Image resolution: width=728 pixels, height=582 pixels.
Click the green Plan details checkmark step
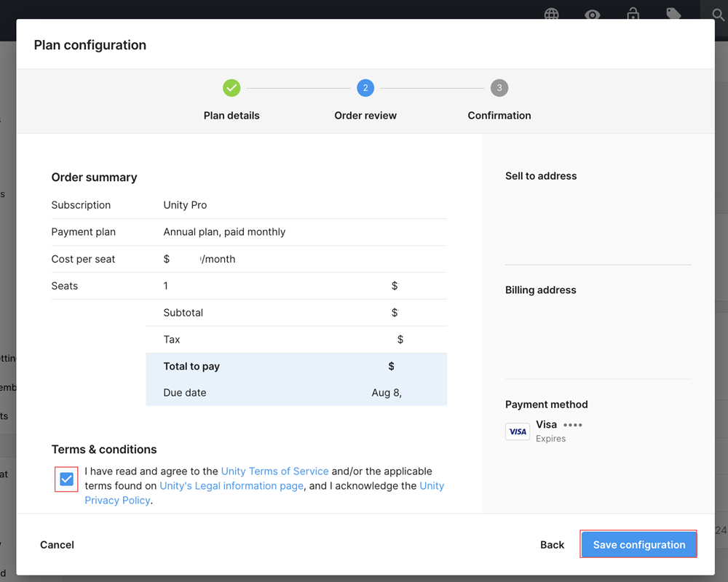tap(232, 88)
